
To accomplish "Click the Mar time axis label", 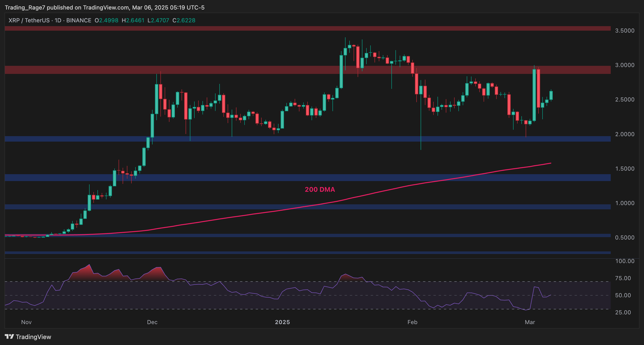I will (530, 322).
